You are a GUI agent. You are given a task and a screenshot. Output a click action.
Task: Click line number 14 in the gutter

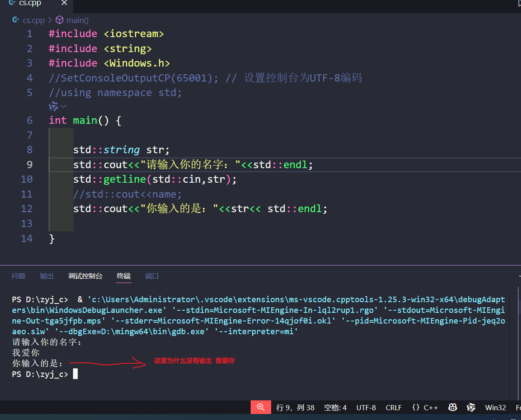click(x=26, y=239)
